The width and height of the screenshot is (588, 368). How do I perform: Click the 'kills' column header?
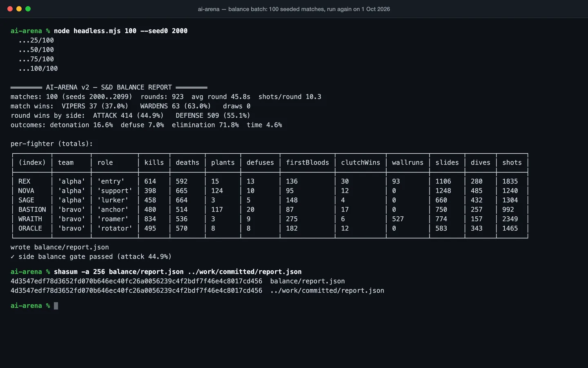154,162
